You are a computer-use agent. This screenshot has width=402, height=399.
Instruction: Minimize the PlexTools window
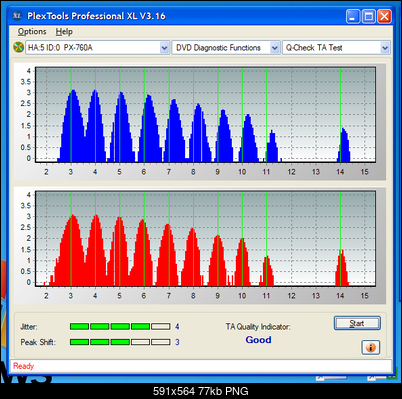(x=353, y=16)
